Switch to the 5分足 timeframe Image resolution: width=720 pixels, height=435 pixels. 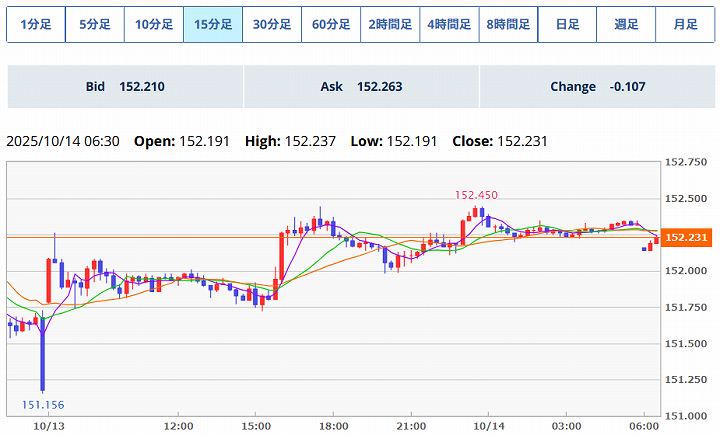94,25
